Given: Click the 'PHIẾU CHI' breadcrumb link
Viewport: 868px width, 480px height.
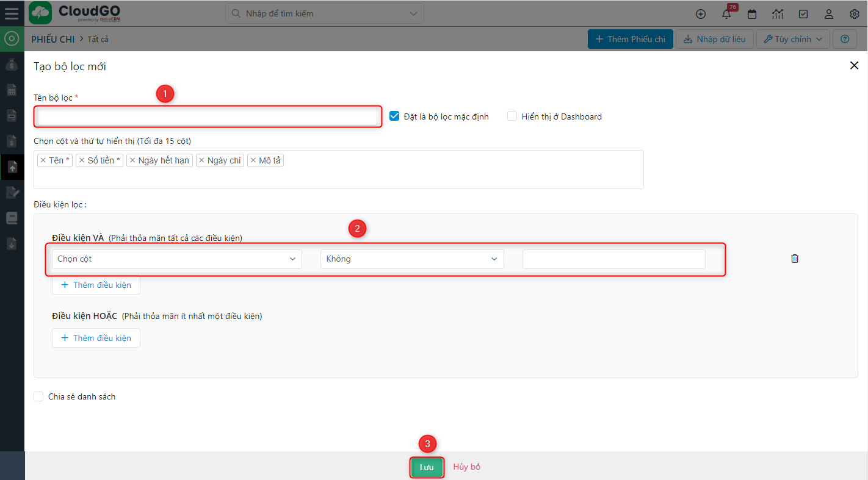Looking at the screenshot, I should pos(52,39).
